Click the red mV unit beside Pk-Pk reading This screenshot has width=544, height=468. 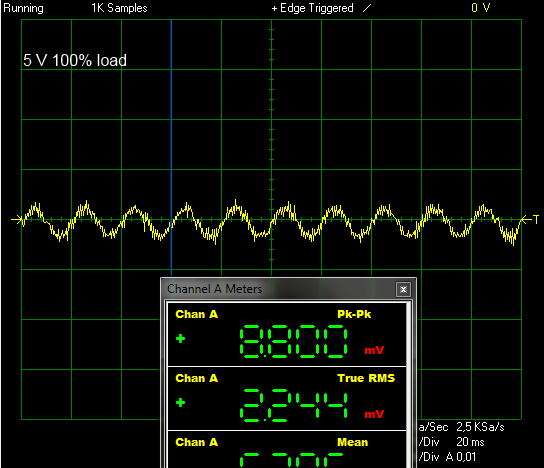coord(374,350)
